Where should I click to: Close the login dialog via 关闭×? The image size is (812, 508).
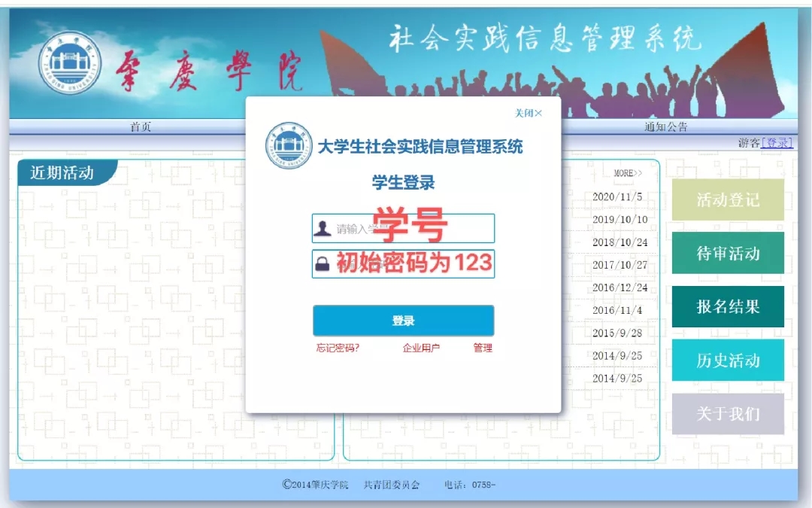point(528,113)
